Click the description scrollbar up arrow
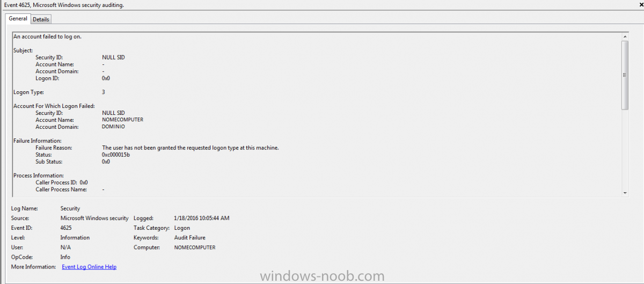644x284 pixels. (625, 36)
